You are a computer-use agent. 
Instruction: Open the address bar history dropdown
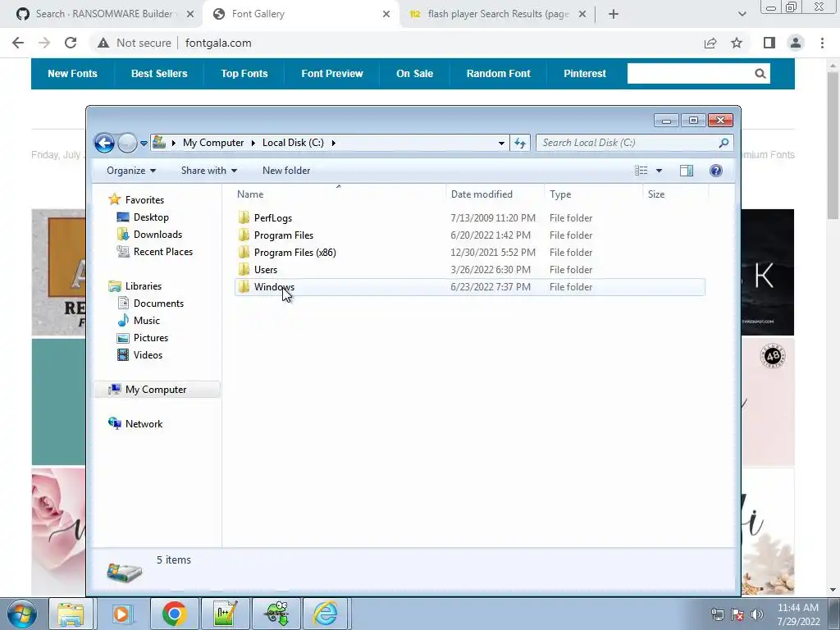[x=501, y=143]
